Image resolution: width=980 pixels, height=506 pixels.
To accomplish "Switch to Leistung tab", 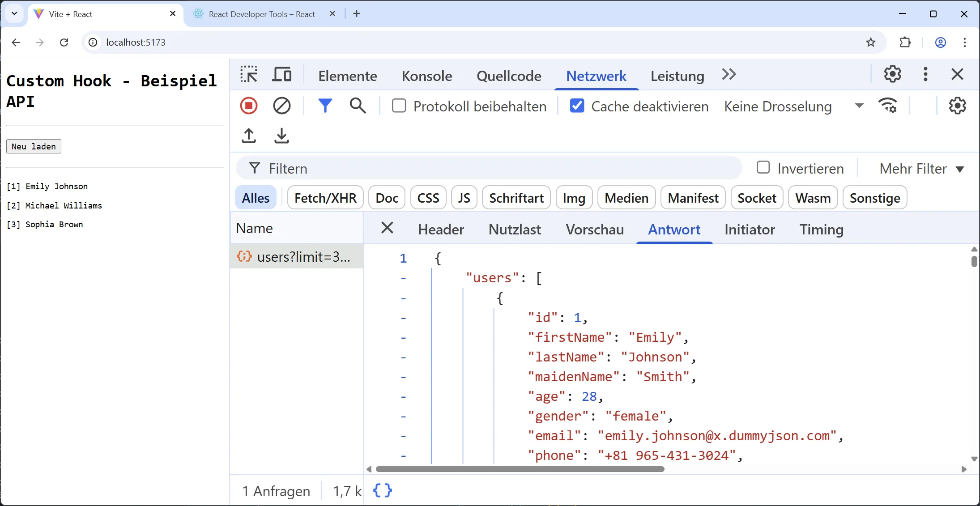I will tap(677, 76).
